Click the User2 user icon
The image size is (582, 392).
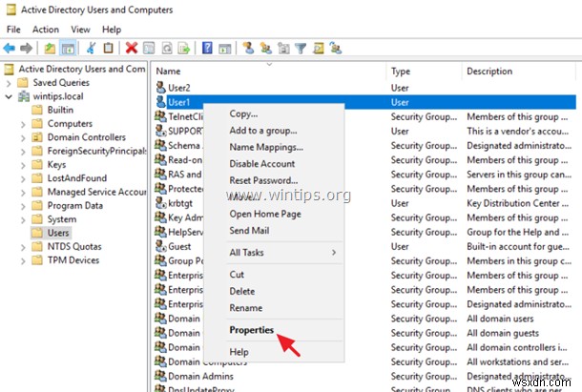tap(160, 88)
